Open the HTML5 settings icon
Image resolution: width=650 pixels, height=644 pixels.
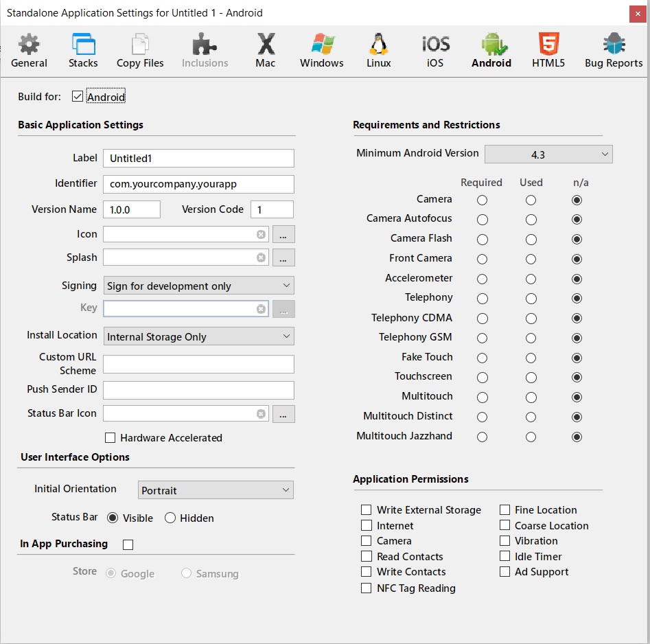548,45
